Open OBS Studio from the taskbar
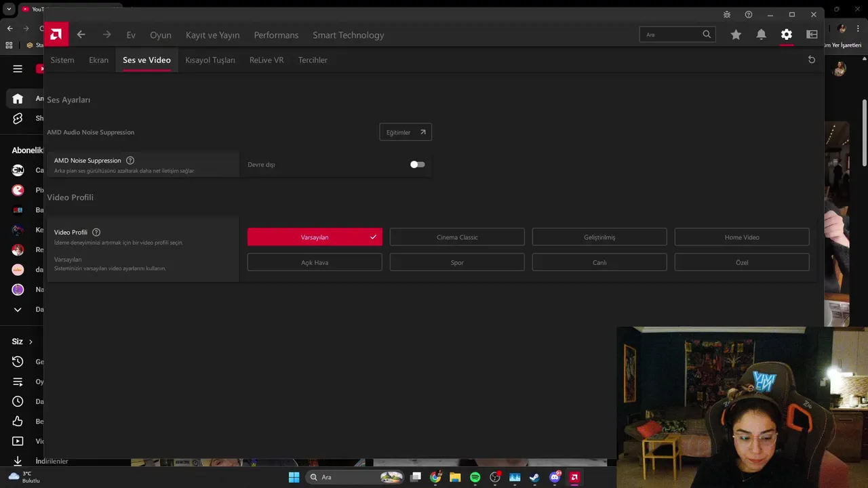This screenshot has width=868, height=488. pyautogui.click(x=495, y=477)
